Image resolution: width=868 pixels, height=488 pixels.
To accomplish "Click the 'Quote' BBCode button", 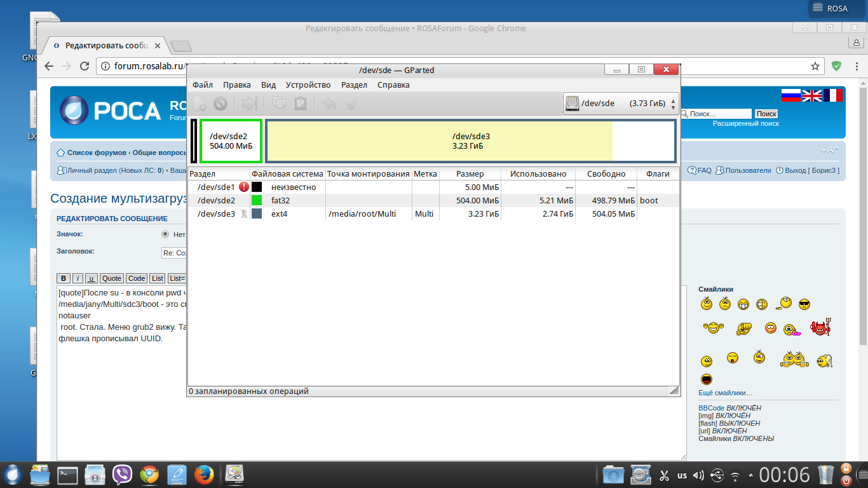I will coord(112,278).
